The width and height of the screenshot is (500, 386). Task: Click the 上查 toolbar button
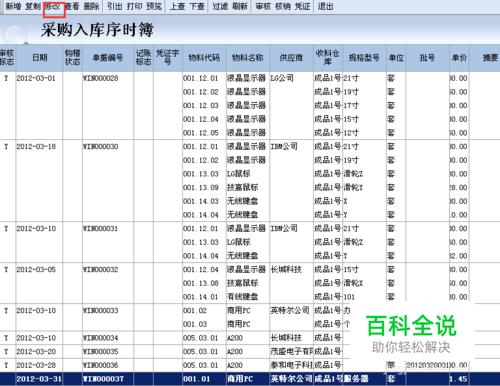177,6
